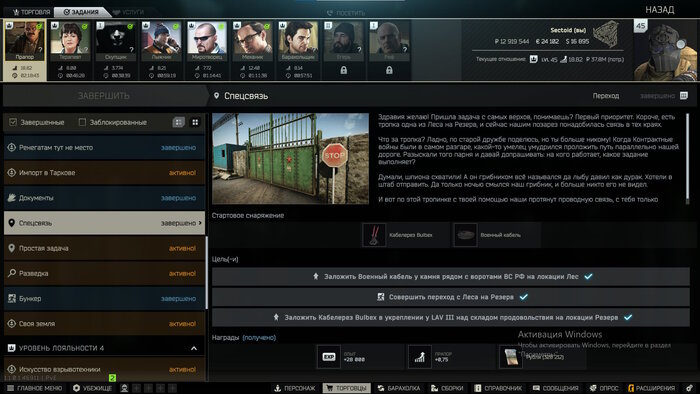Collapse the Уровень лояльности 4 section
Screen dimensions: 700x394
pos(194,348)
